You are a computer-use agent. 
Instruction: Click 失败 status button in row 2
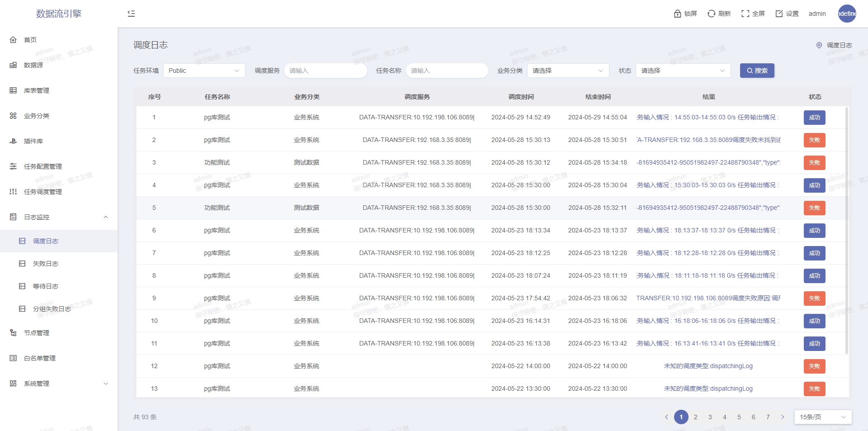(815, 140)
